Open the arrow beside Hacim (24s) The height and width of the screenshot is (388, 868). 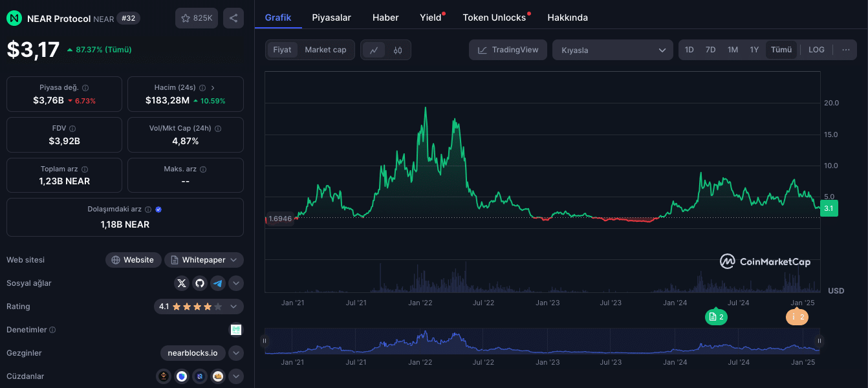(x=213, y=87)
